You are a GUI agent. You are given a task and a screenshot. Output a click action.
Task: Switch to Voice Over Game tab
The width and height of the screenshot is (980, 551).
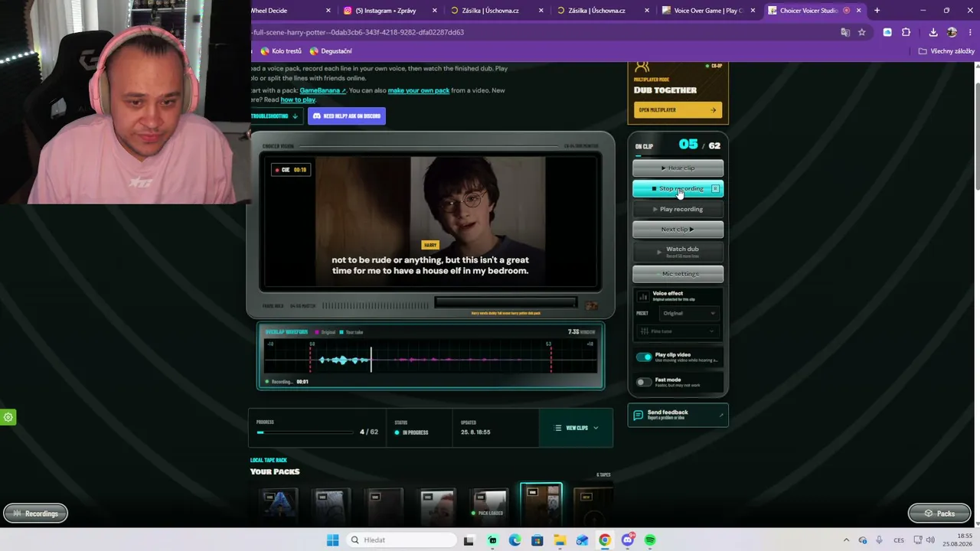click(708, 11)
